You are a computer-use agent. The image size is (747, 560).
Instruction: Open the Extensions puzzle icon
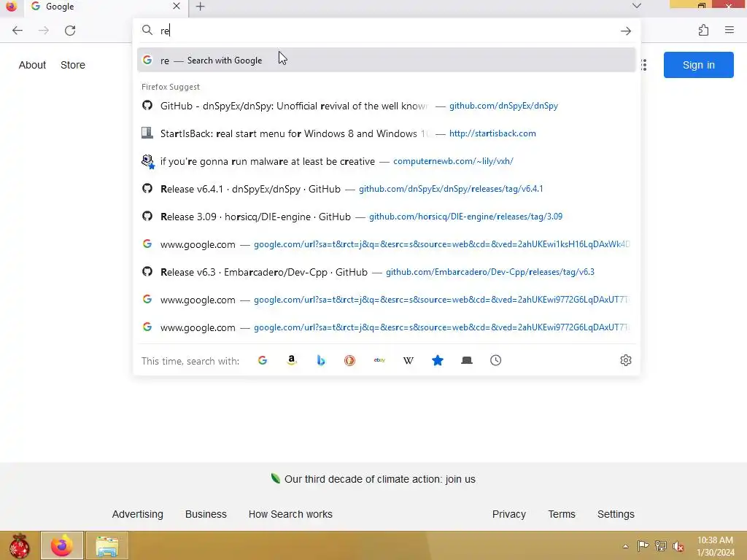(x=704, y=31)
